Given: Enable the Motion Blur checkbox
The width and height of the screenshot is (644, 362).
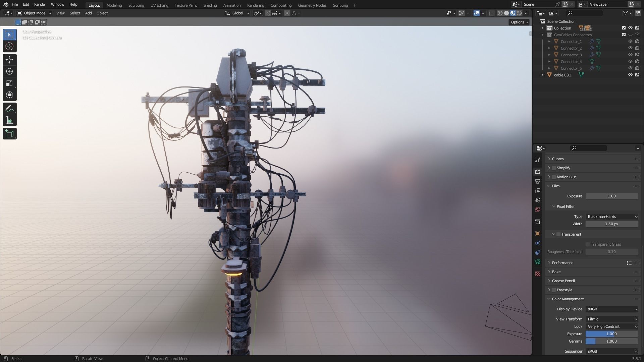Looking at the screenshot, I should click(x=554, y=177).
